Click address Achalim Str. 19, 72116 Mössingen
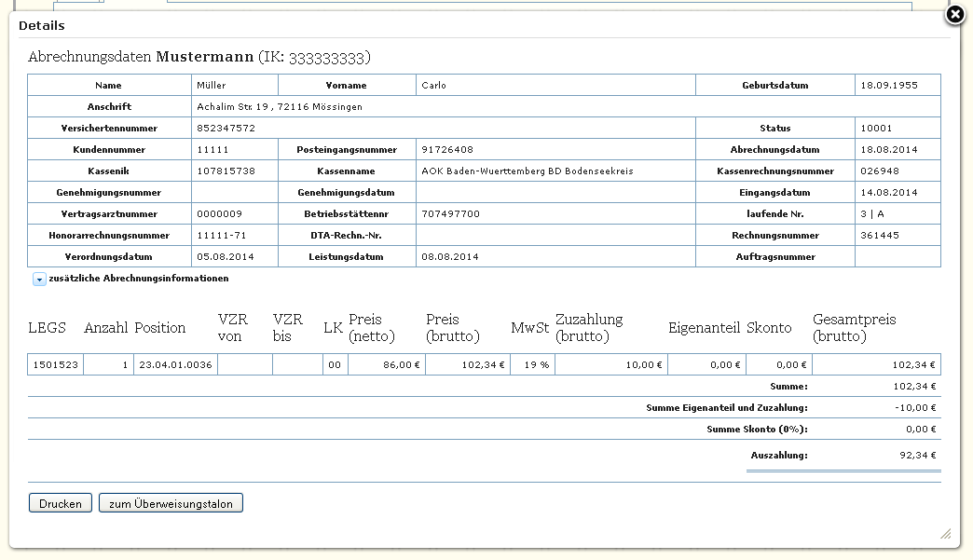The image size is (973, 560). point(280,106)
